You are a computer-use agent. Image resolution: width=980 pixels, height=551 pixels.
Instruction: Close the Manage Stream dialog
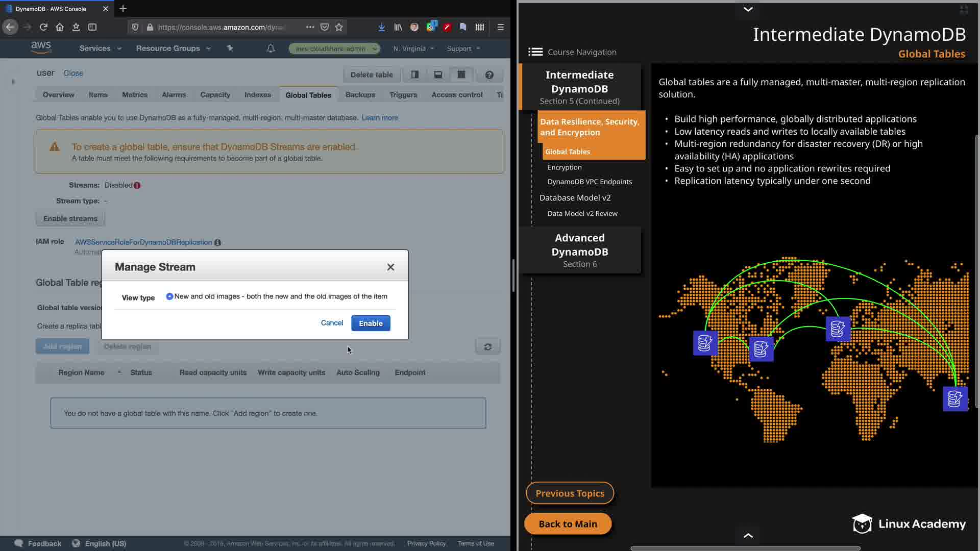pos(390,267)
